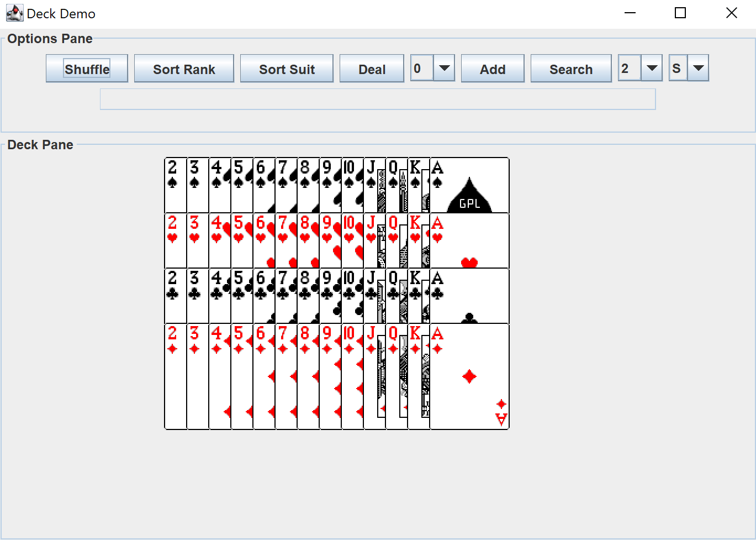756x540 pixels.
Task: Select the 5 of Clubs card
Action: pyautogui.click(x=242, y=296)
